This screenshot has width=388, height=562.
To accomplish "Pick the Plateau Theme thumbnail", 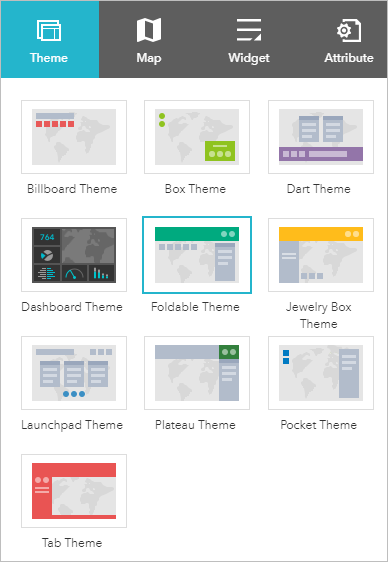I will pos(197,373).
